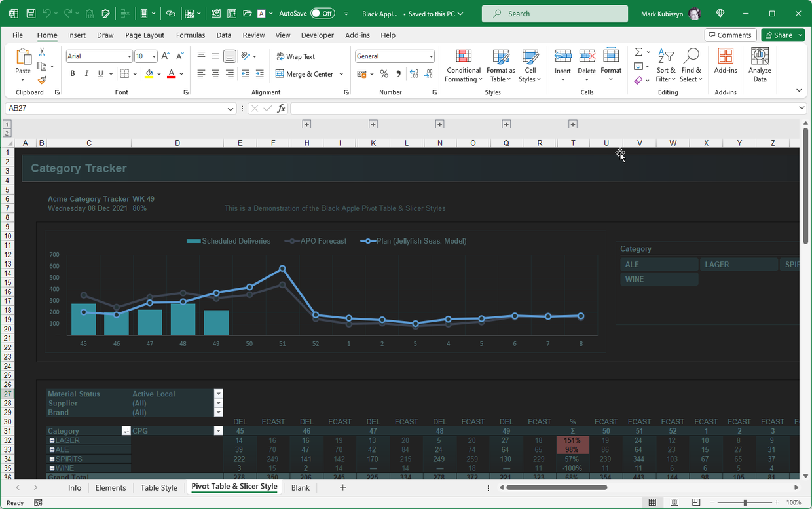The width and height of the screenshot is (812, 509).
Task: Open Analyze Data
Action: tap(760, 65)
